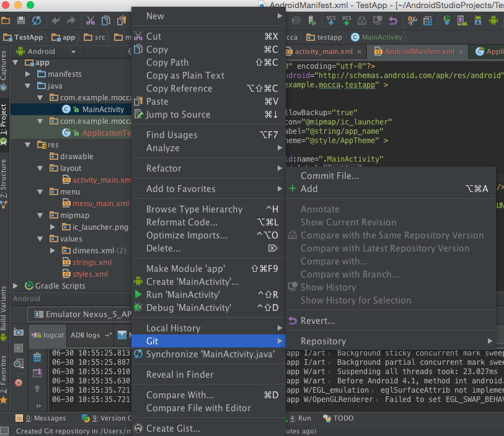Click the Redo arrow in the toolbar

pyautogui.click(x=71, y=21)
